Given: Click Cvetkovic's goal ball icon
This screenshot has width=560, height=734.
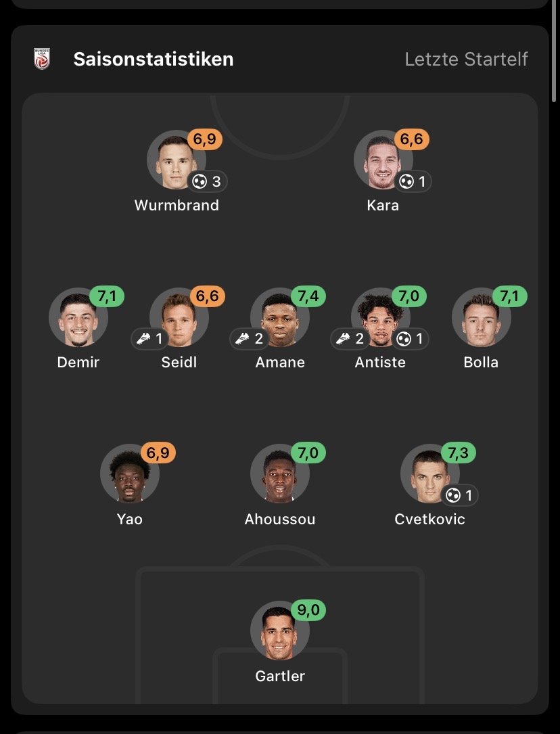Looking at the screenshot, I should tap(453, 495).
